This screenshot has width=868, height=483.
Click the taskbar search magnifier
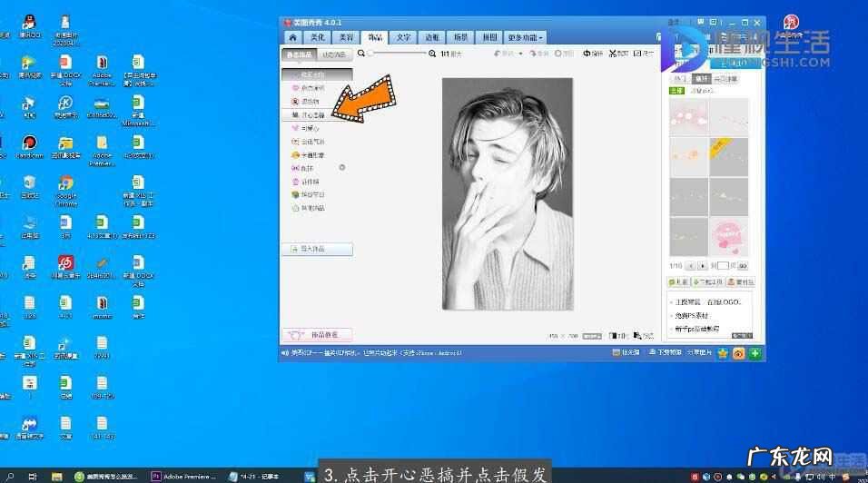9,477
